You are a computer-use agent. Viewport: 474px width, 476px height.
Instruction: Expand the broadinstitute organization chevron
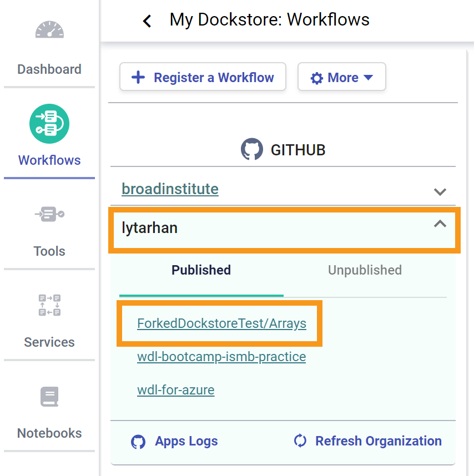(x=440, y=192)
